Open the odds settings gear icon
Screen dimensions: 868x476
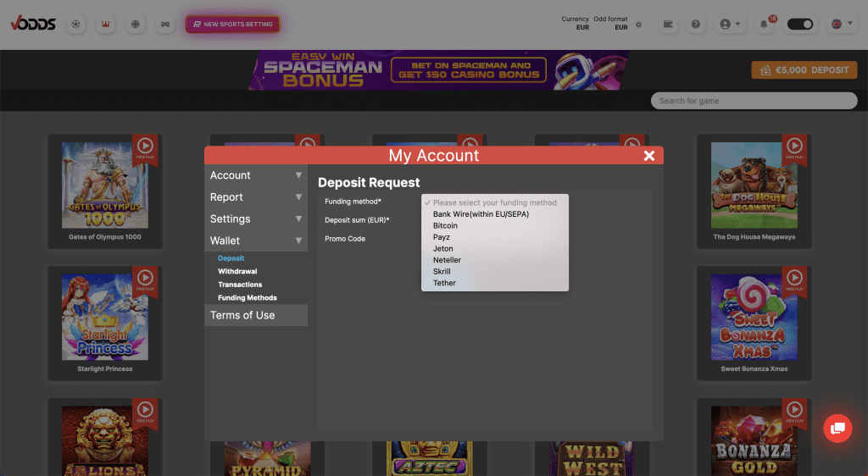(x=638, y=25)
